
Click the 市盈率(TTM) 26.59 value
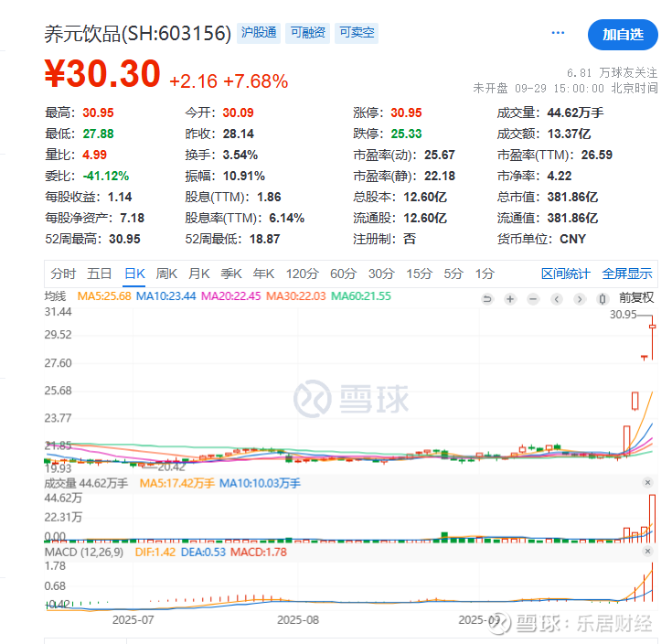click(596, 155)
